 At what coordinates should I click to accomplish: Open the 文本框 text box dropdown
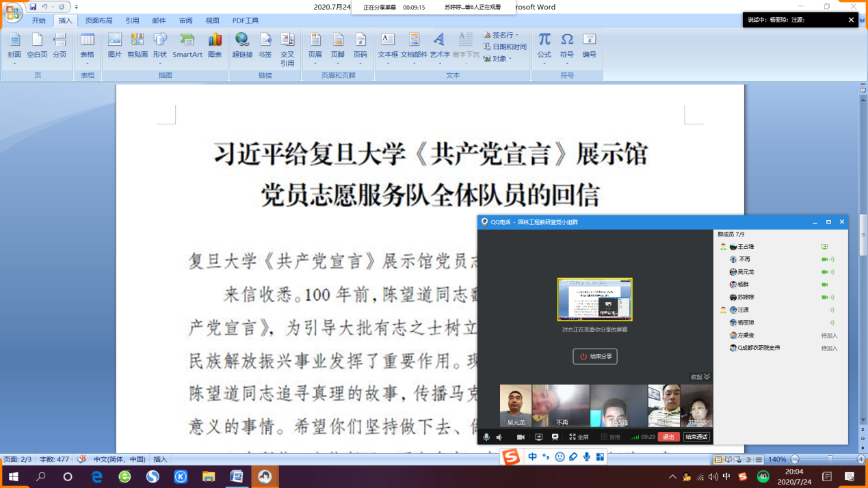(x=388, y=48)
